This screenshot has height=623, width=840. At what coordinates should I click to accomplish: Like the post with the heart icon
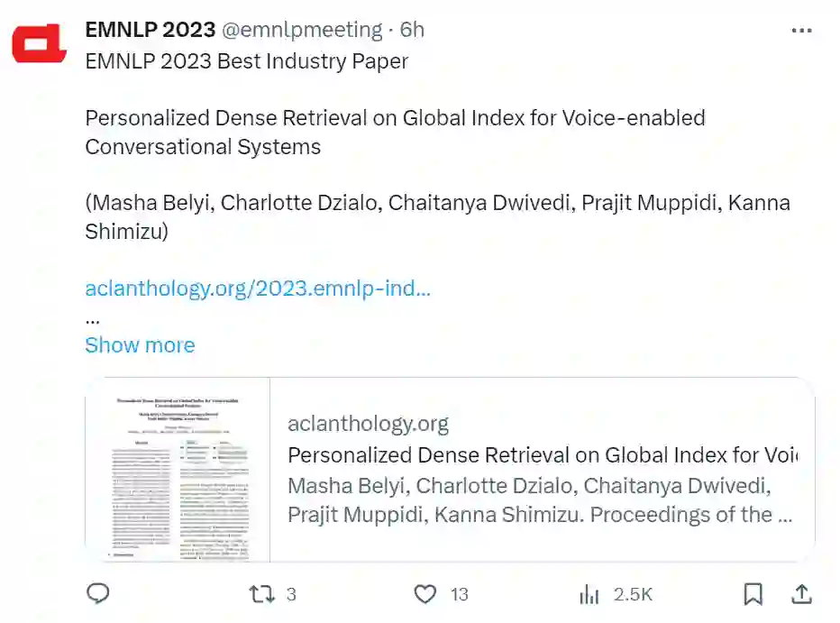(x=425, y=593)
